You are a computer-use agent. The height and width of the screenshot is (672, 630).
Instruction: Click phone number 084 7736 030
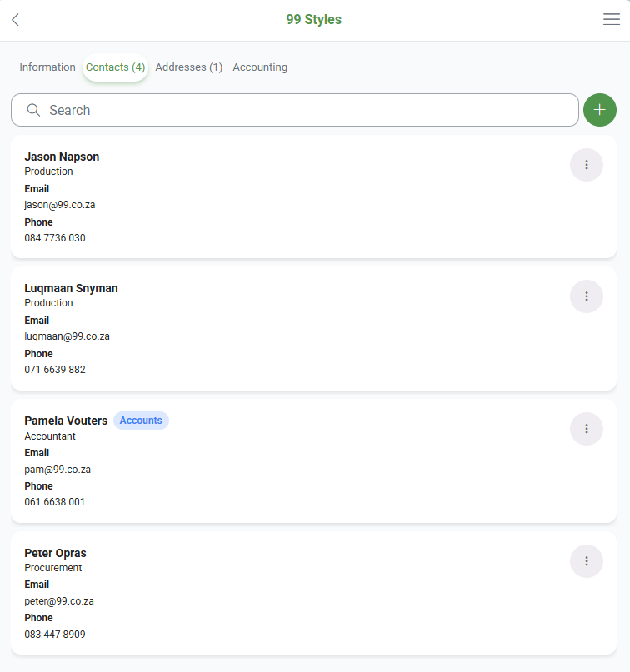[55, 238]
